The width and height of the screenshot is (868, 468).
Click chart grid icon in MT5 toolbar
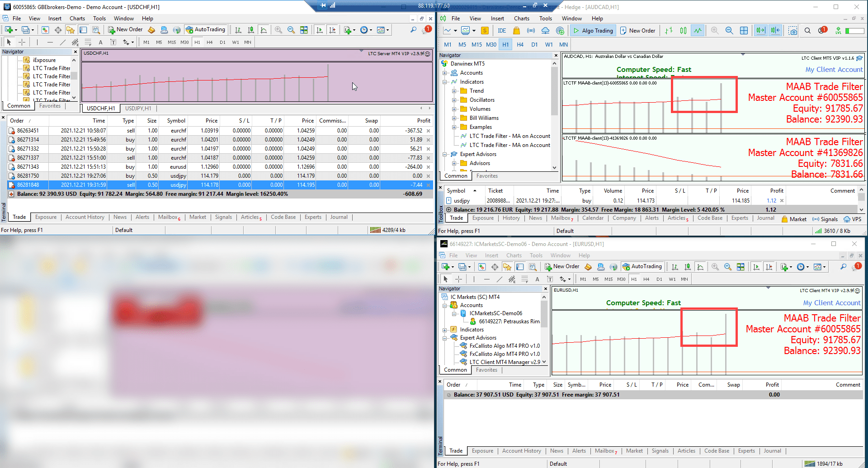click(744, 31)
